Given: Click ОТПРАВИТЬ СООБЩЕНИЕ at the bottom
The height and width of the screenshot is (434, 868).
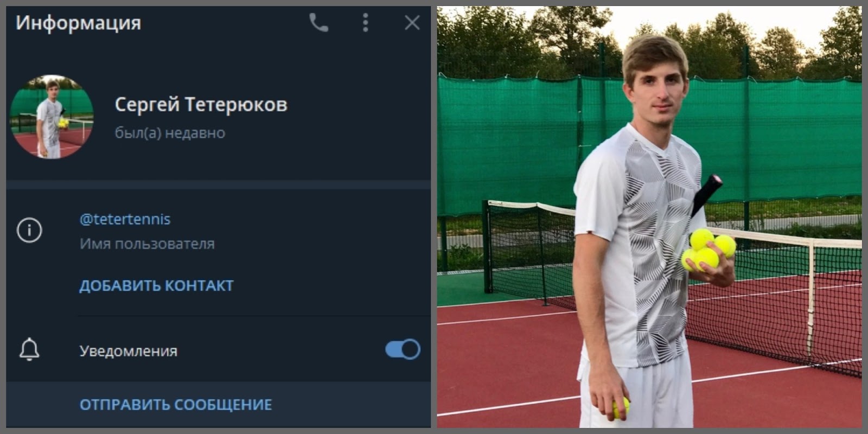Looking at the screenshot, I should [x=176, y=404].
